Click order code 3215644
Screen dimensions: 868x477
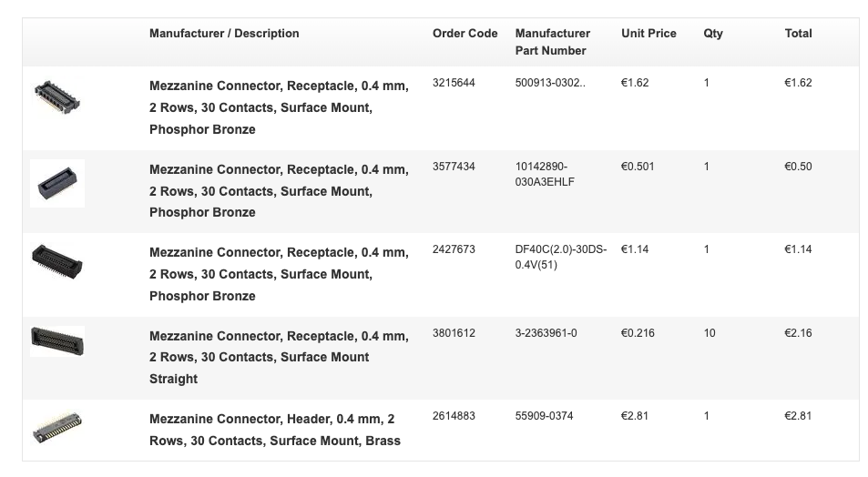point(454,83)
